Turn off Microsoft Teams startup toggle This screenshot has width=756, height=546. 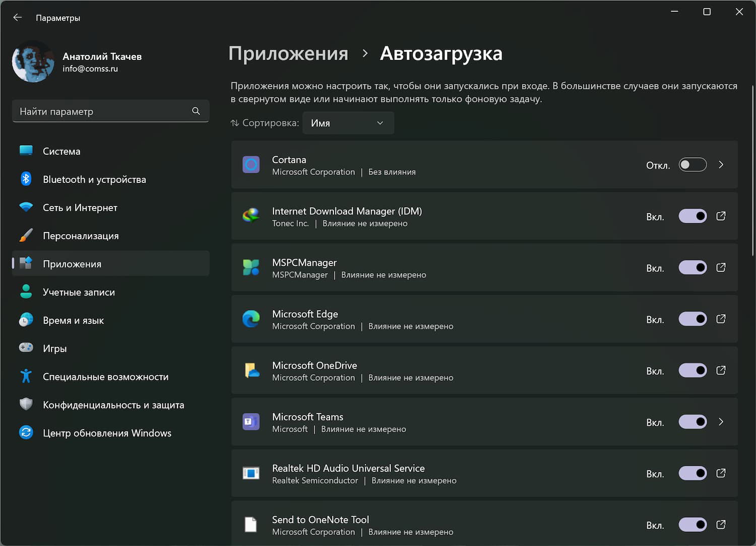click(692, 422)
